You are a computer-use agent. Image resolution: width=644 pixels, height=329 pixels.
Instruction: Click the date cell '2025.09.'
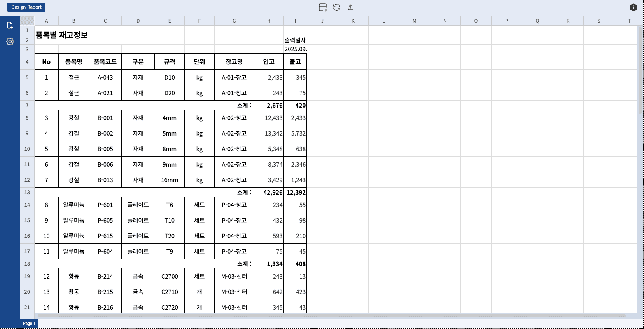pos(295,49)
